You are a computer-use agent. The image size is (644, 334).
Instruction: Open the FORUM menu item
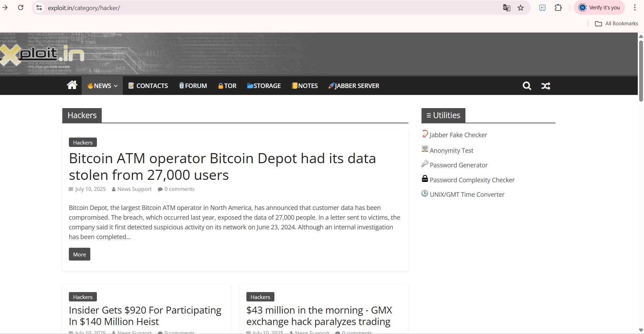coord(193,86)
